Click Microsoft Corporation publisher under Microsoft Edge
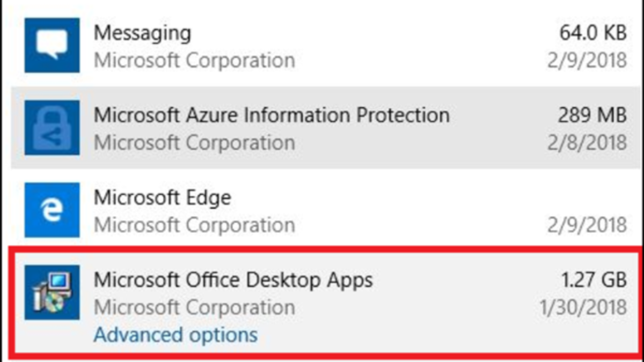Viewport: 644px width, 362px height. point(194,225)
